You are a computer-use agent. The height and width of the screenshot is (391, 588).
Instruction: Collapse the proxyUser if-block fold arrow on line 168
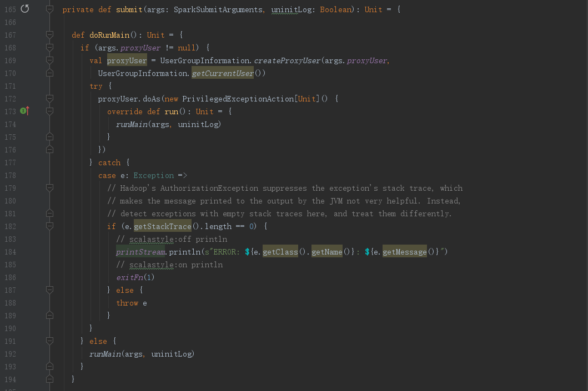click(49, 47)
